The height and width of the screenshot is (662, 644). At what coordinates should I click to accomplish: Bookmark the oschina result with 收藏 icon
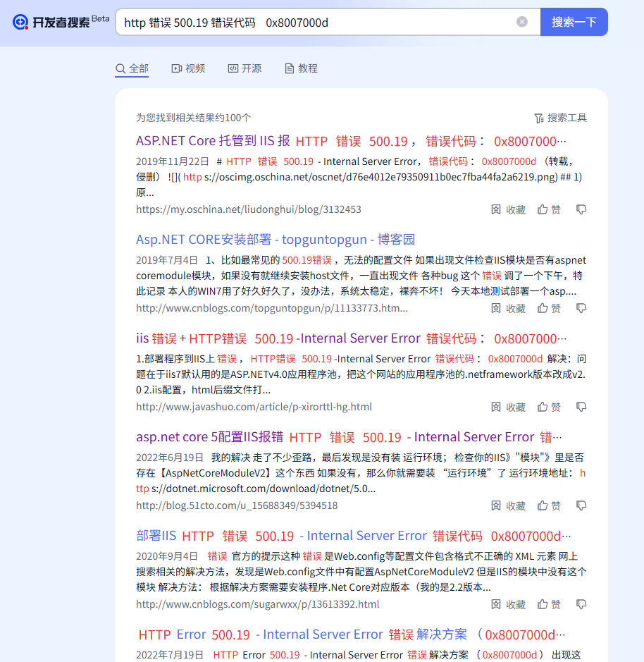[509, 209]
